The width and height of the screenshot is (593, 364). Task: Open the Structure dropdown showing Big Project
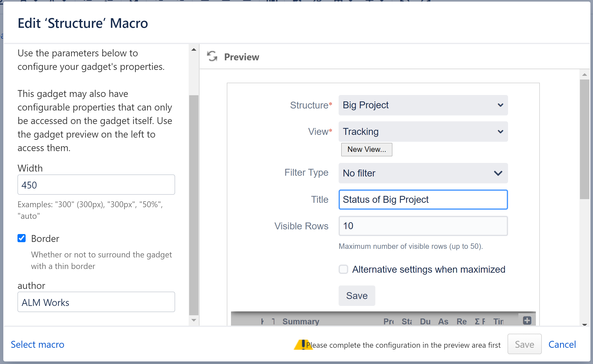[423, 105]
